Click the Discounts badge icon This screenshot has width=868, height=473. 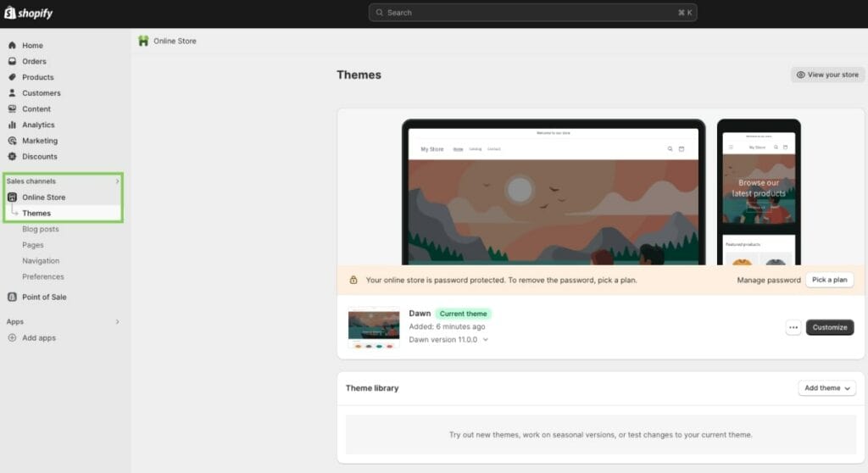[x=12, y=157]
